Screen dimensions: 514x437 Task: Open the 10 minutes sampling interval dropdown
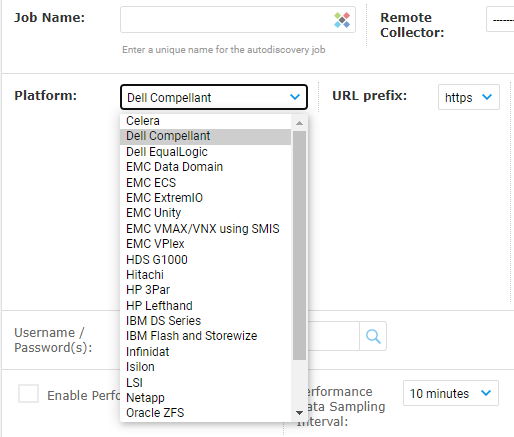point(451,393)
